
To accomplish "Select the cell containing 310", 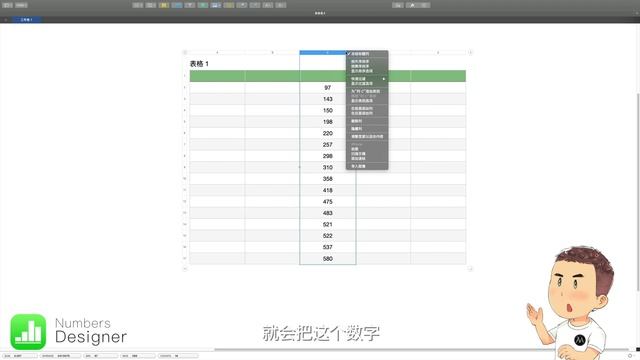I will (x=328, y=168).
